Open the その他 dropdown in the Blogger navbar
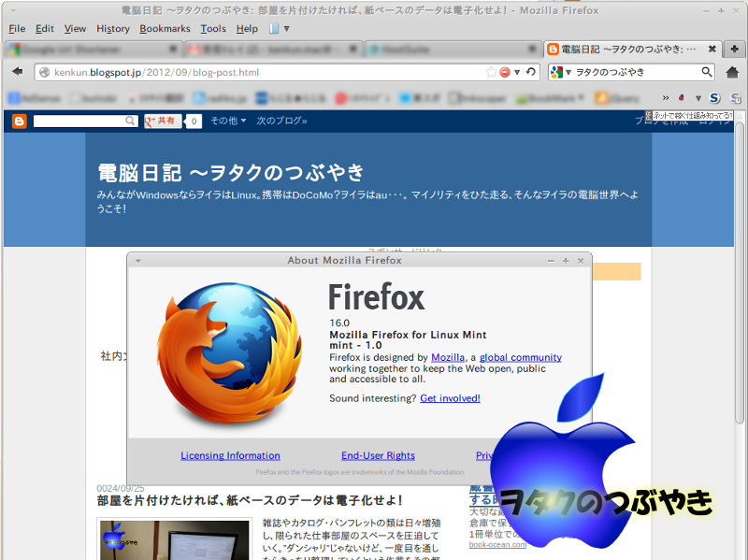Viewport: 748px width, 560px height. click(224, 121)
